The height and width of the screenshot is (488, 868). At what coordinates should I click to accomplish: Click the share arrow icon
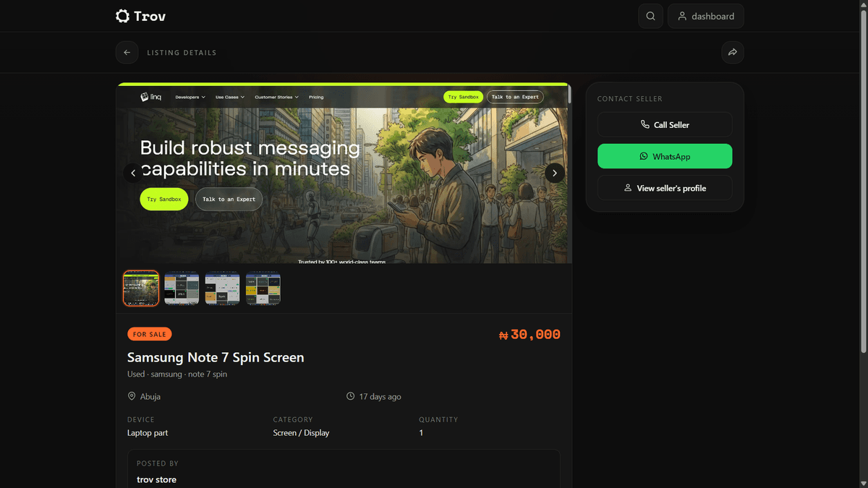tap(732, 52)
